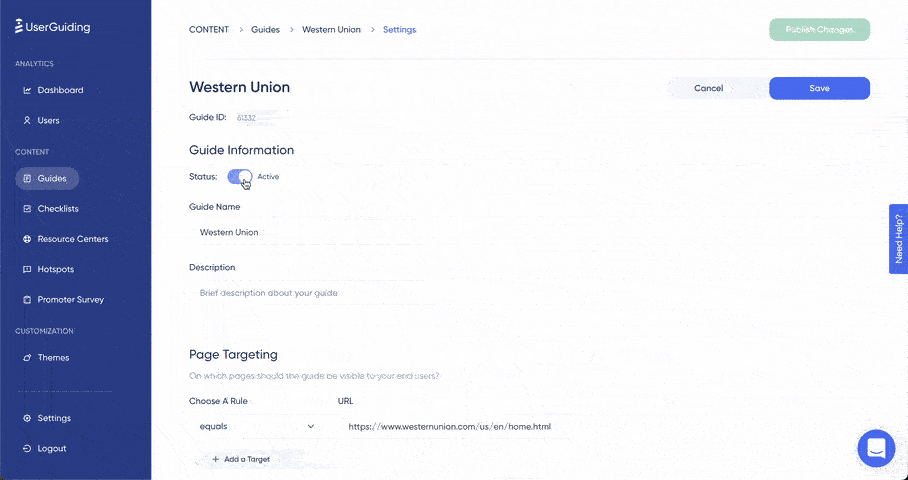Click the Cancel button
The image size is (908, 480).
(x=709, y=88)
